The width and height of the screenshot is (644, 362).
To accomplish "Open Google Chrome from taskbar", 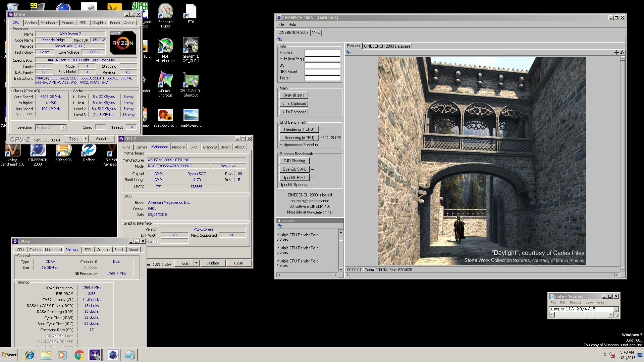I will tap(79, 355).
